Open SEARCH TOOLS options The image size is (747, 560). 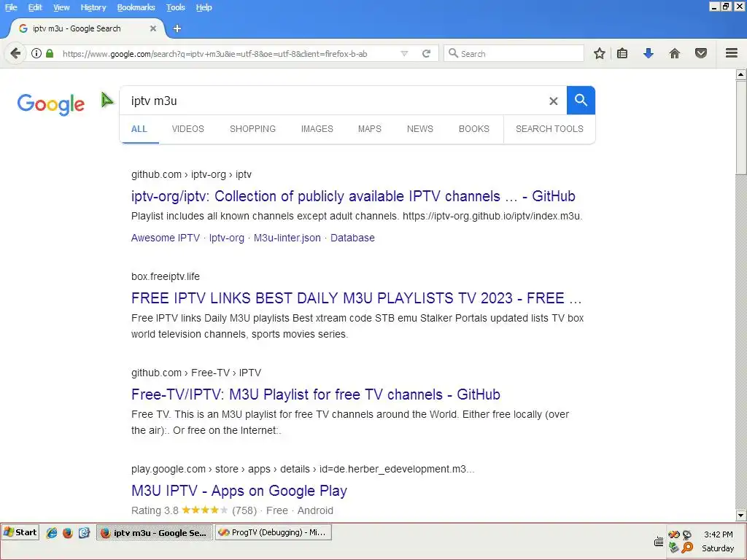(549, 129)
